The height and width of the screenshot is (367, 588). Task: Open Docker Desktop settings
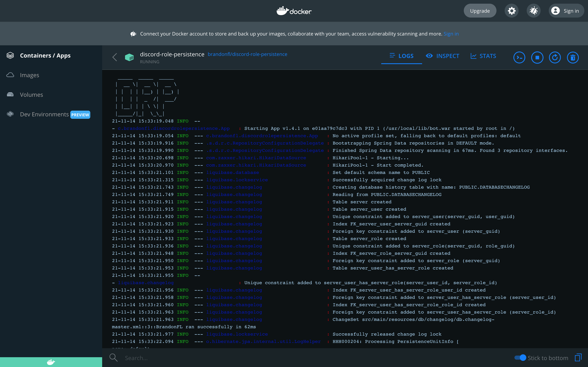(x=512, y=11)
